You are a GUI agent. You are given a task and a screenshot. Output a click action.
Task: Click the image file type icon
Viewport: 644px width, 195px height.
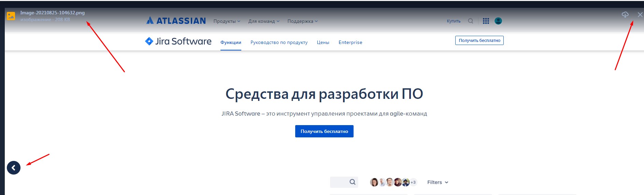[11, 16]
